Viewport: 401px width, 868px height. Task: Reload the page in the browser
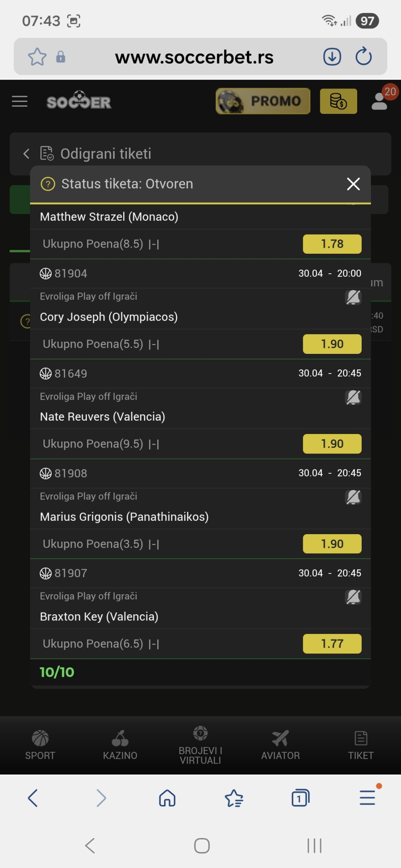click(363, 57)
